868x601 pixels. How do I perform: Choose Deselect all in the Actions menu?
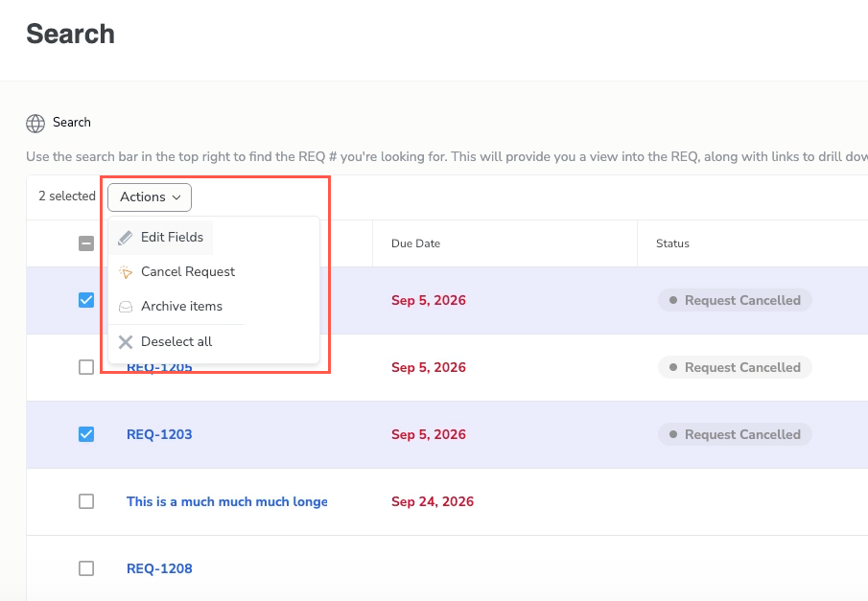click(x=165, y=342)
